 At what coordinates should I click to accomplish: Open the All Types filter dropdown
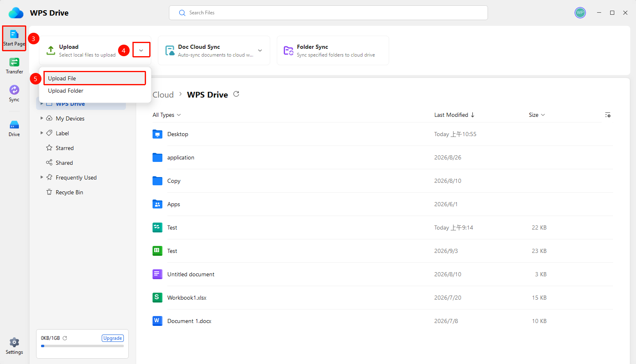tap(166, 115)
